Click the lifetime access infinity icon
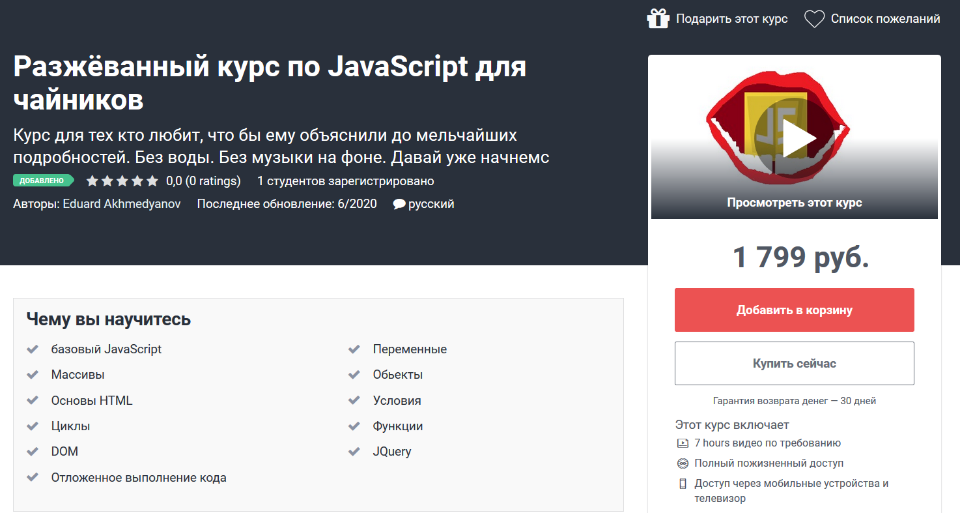Screen dimensions: 960x513 683,463
